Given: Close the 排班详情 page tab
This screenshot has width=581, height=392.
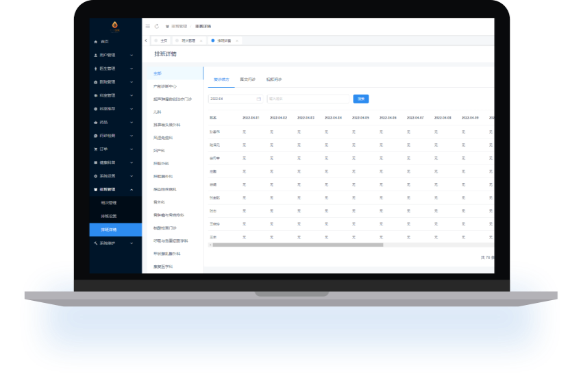Looking at the screenshot, I should [x=237, y=41].
